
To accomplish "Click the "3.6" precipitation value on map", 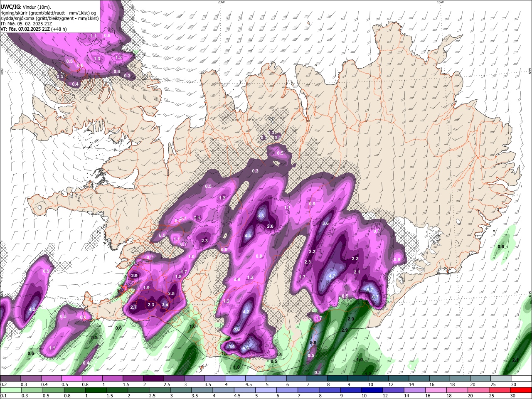I will point(325,223).
